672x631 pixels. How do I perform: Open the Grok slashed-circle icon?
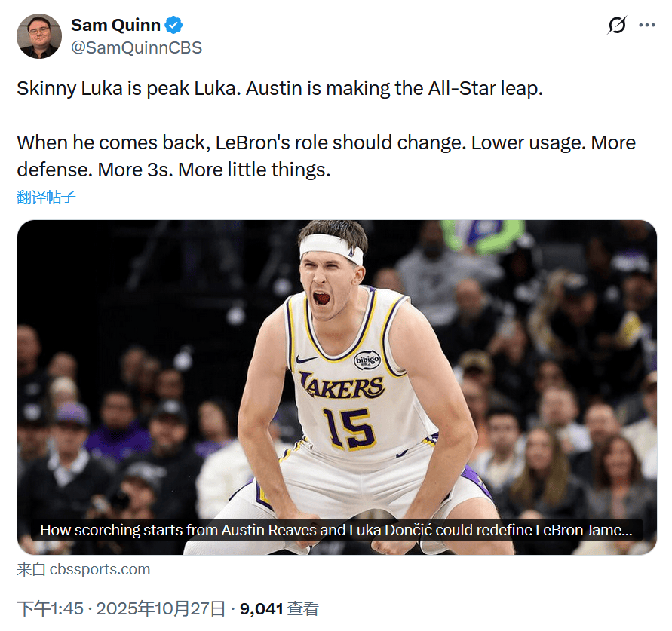tap(616, 26)
